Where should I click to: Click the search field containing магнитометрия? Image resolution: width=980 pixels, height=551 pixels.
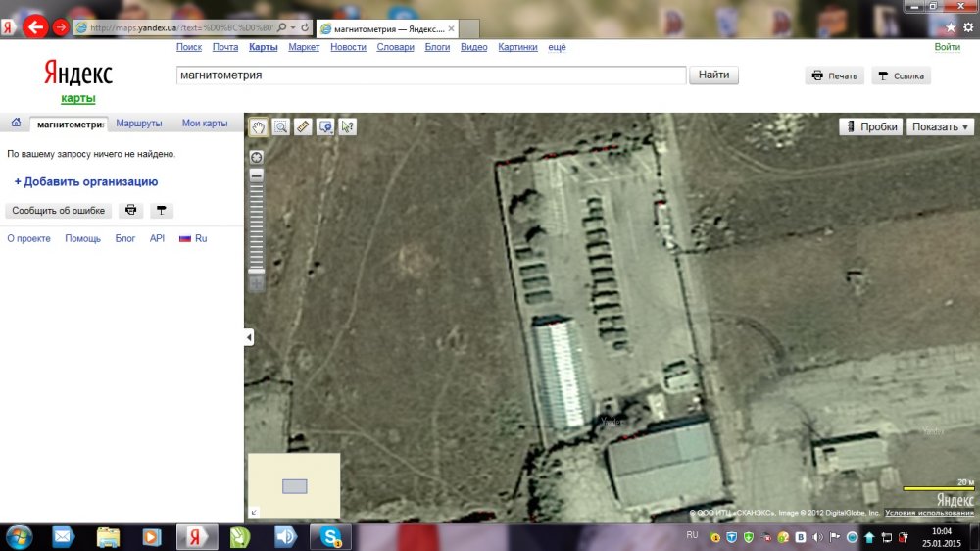pyautogui.click(x=430, y=75)
